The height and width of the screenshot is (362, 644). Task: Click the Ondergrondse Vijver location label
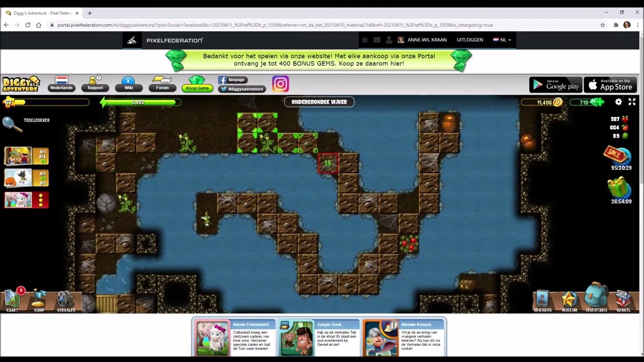tap(319, 102)
